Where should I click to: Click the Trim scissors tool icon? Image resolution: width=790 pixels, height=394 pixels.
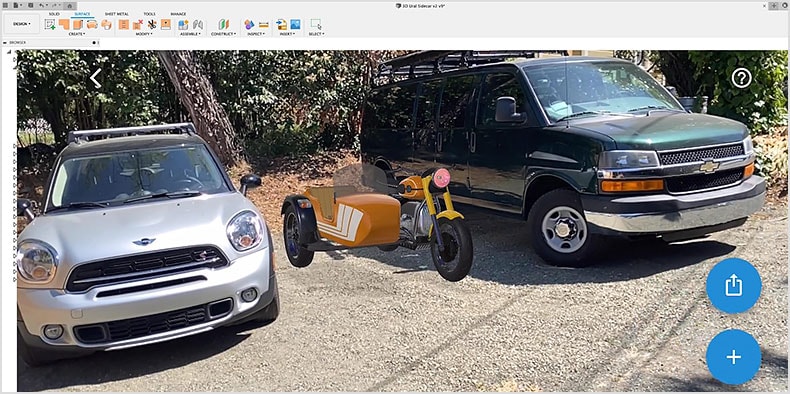tap(152, 24)
